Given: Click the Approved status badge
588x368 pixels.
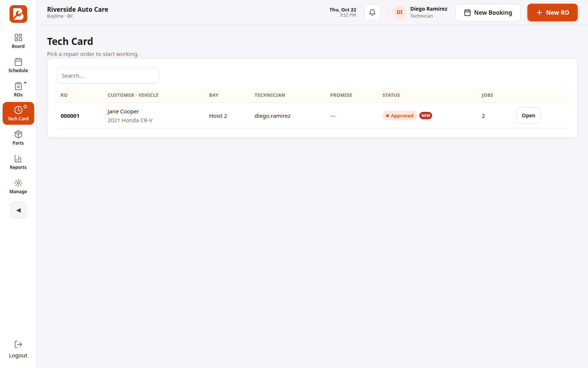Looking at the screenshot, I should [x=399, y=116].
